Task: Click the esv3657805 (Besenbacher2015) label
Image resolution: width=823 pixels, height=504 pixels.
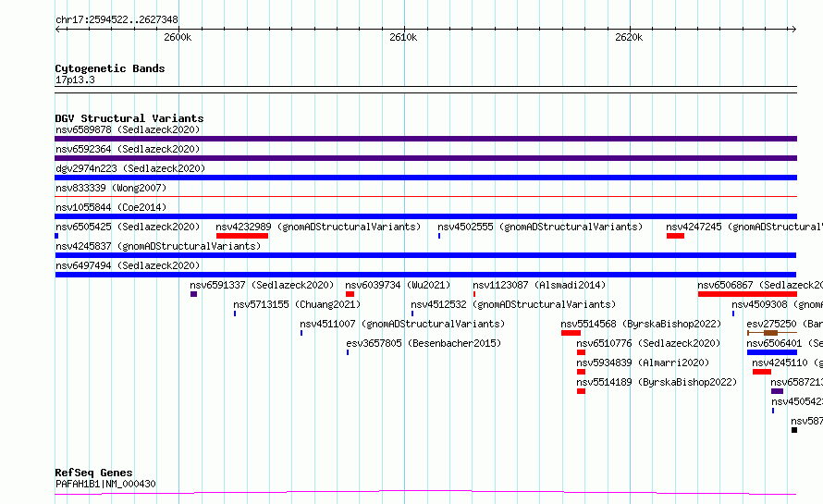Action: click(x=424, y=343)
